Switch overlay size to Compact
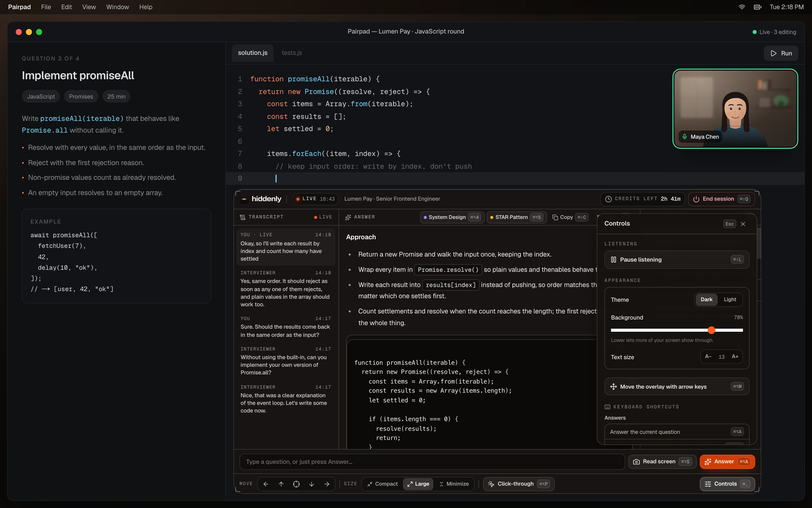Image resolution: width=812 pixels, height=508 pixels. [x=382, y=484]
